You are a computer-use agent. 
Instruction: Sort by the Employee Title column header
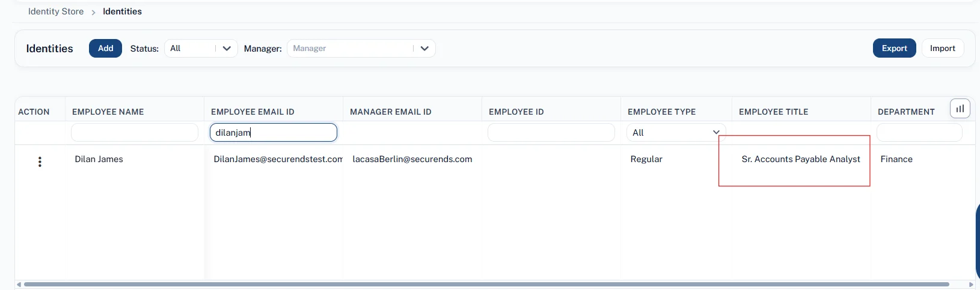tap(774, 112)
